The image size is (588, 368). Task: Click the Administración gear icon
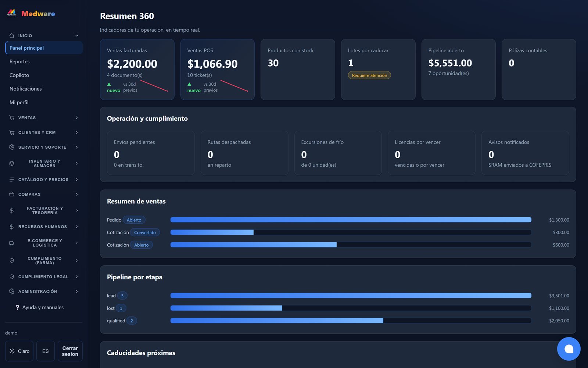point(12,291)
